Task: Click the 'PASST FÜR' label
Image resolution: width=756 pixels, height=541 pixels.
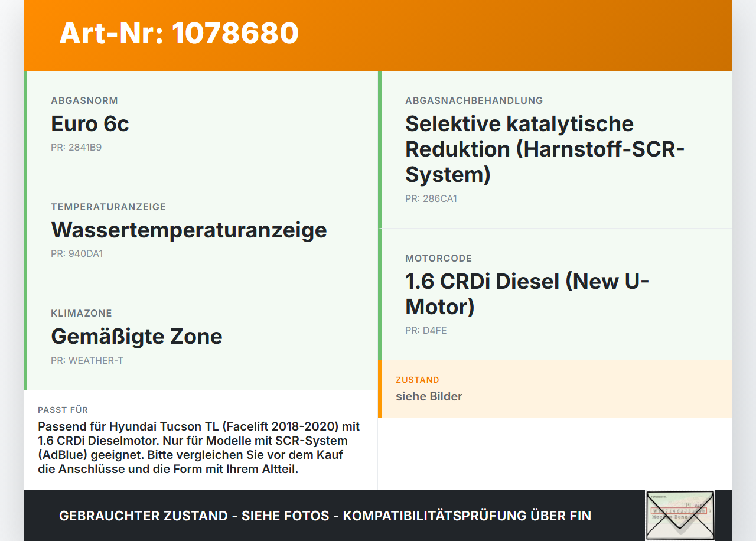Action: (x=63, y=410)
